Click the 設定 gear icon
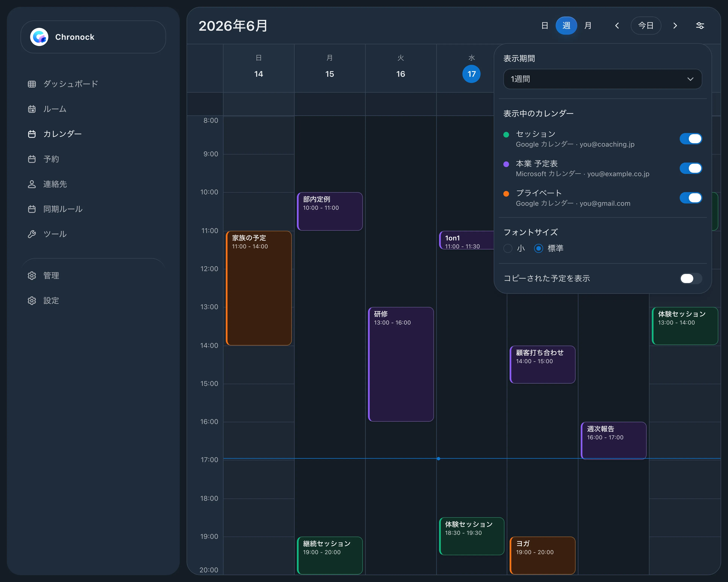The image size is (728, 582). (32, 300)
